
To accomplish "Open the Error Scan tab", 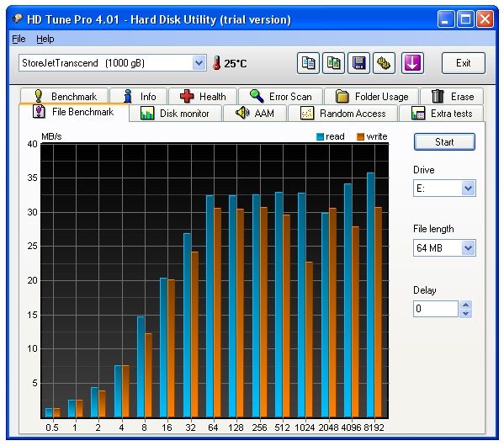I will [280, 96].
